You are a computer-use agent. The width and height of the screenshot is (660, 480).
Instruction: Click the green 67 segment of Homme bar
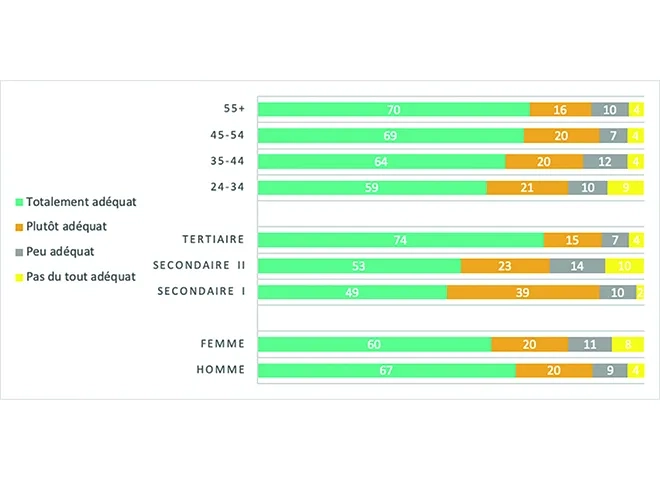[387, 371]
